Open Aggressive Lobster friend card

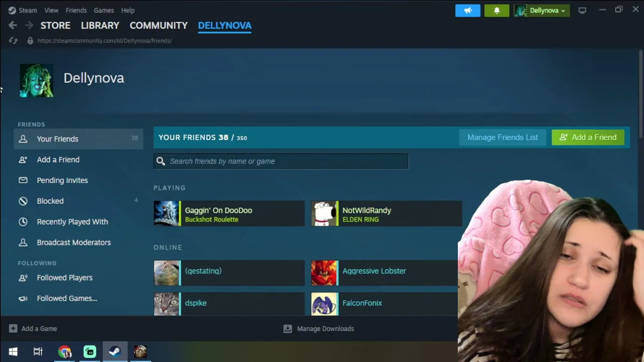[x=385, y=273]
